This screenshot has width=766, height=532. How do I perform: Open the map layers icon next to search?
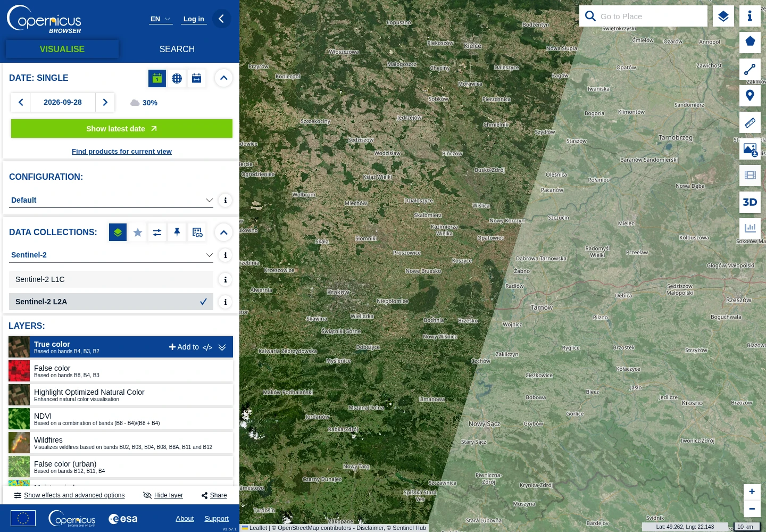[x=723, y=16]
